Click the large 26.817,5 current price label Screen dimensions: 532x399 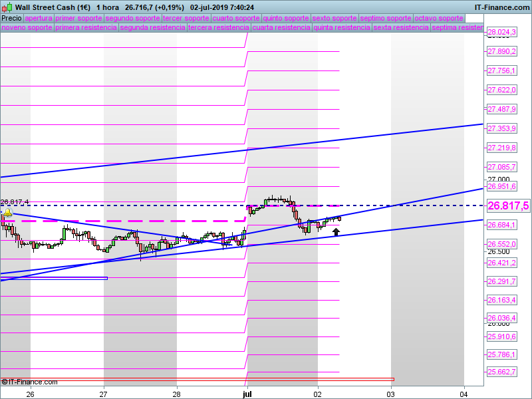pyautogui.click(x=508, y=205)
